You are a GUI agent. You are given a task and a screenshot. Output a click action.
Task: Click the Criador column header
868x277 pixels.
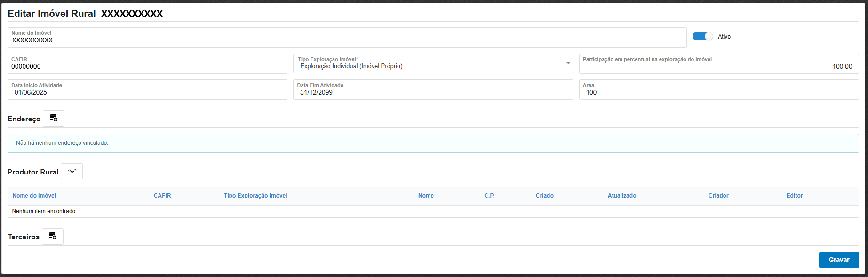[x=718, y=196]
